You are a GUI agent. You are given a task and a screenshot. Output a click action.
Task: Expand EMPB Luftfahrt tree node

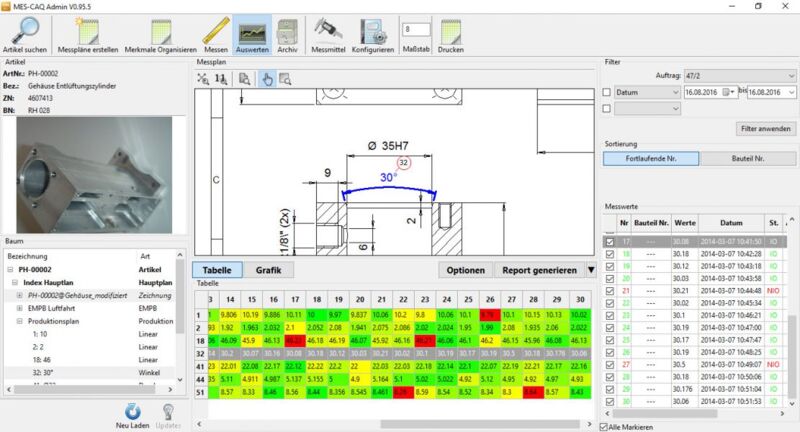19,309
